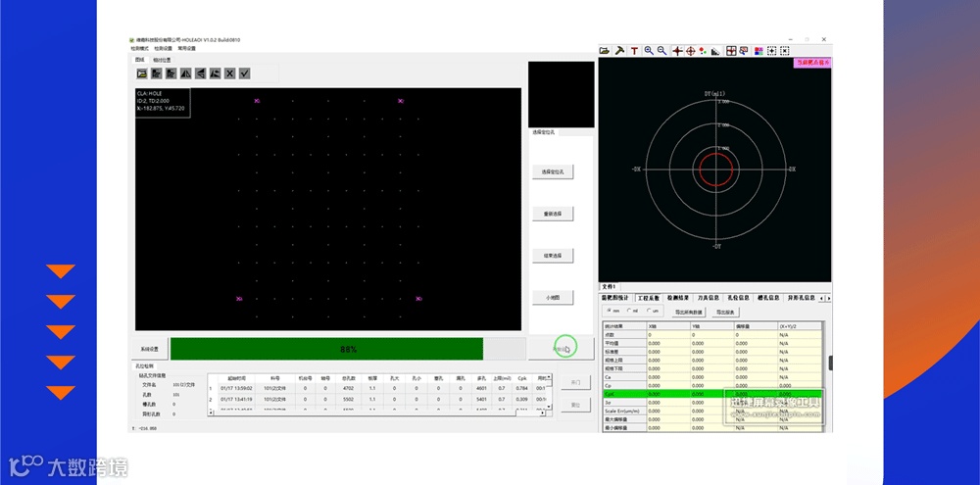Click the four-quadrant grid view icon
This screenshot has width=980, height=485.
[x=731, y=51]
